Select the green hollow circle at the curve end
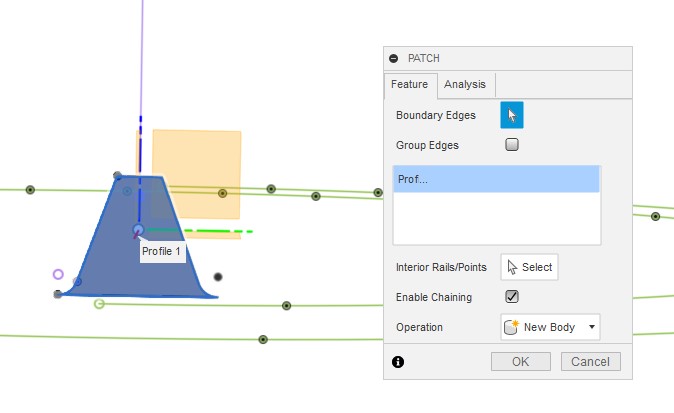This screenshot has width=674, height=413. coord(99,304)
